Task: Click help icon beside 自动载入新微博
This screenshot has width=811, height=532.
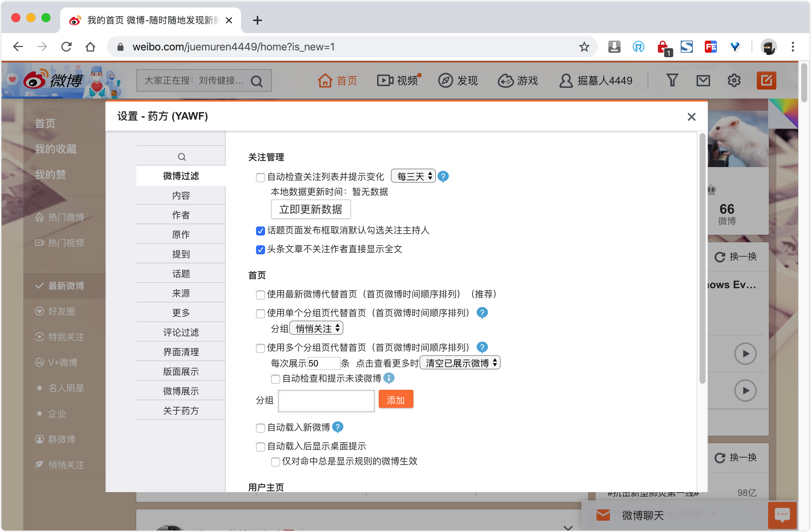Action: (338, 427)
